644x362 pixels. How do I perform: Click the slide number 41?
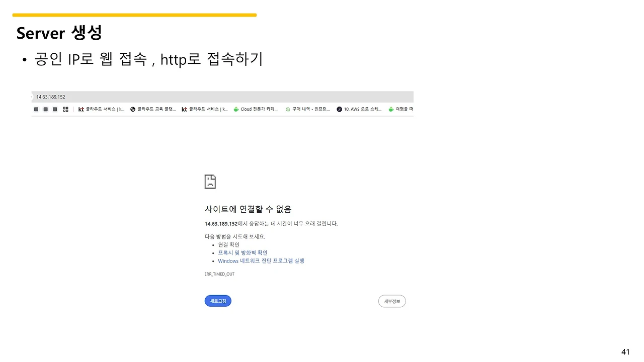tap(625, 352)
